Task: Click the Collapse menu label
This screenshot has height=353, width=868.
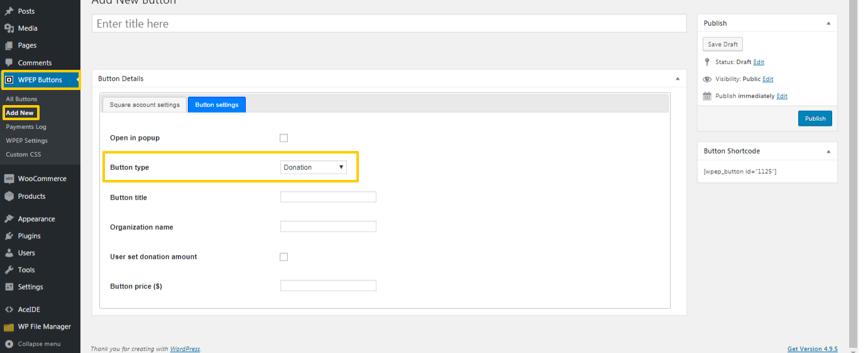Action: coord(39,344)
